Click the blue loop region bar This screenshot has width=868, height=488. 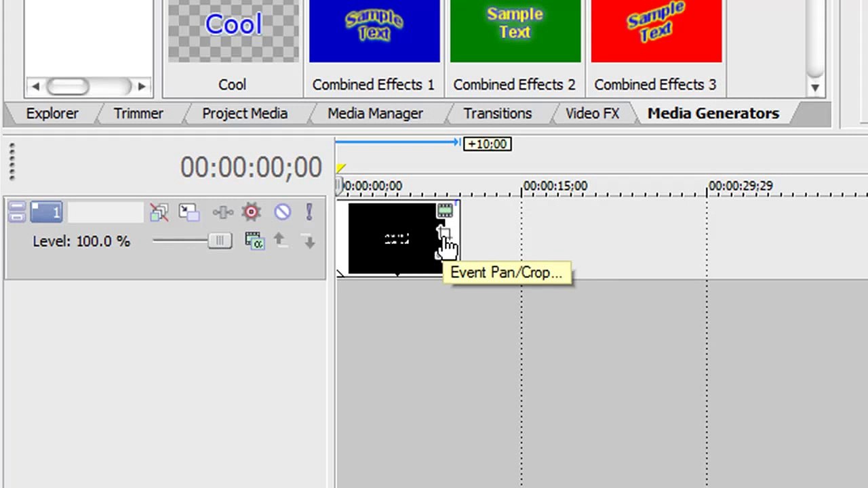coord(398,142)
